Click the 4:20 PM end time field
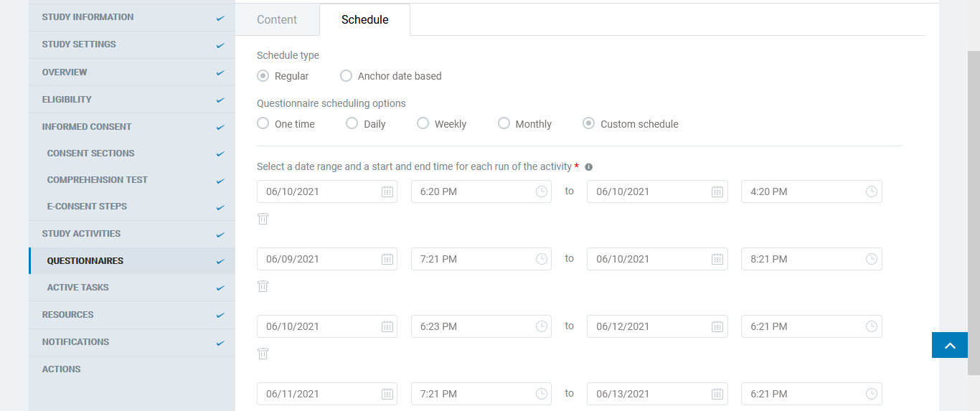Screen dimensions: 980x411 pos(811,192)
